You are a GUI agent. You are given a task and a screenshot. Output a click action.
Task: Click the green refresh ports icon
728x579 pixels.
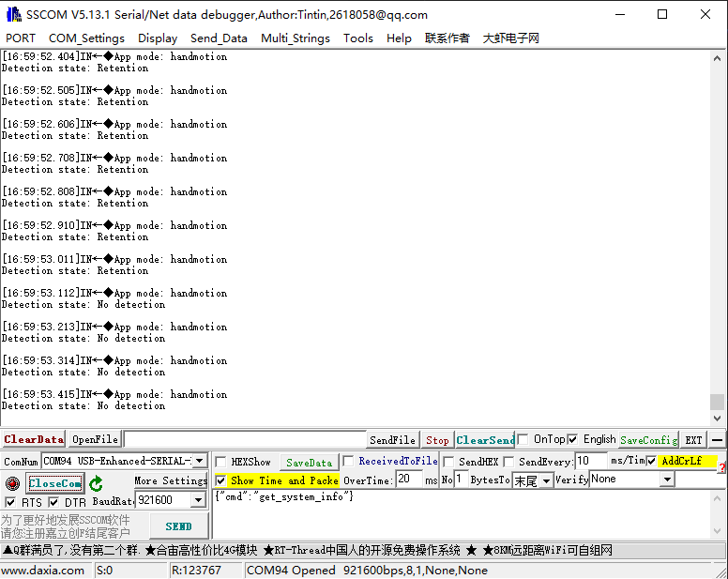click(96, 483)
